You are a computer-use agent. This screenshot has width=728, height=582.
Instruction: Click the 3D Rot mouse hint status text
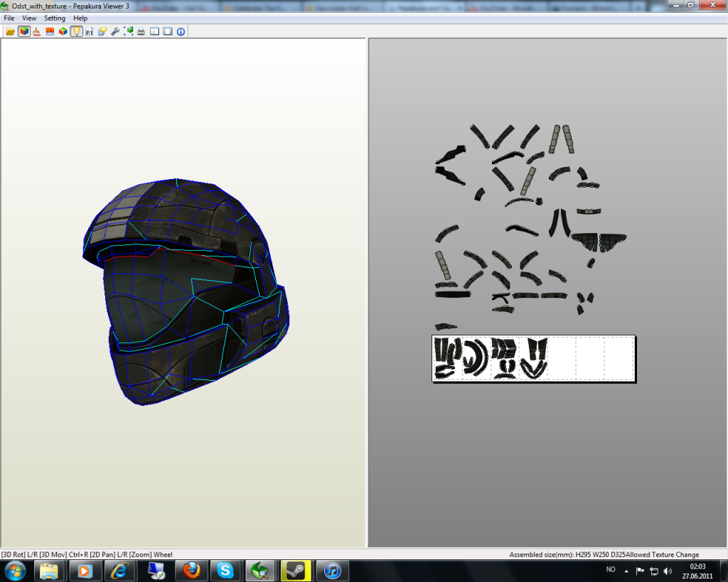click(86, 554)
